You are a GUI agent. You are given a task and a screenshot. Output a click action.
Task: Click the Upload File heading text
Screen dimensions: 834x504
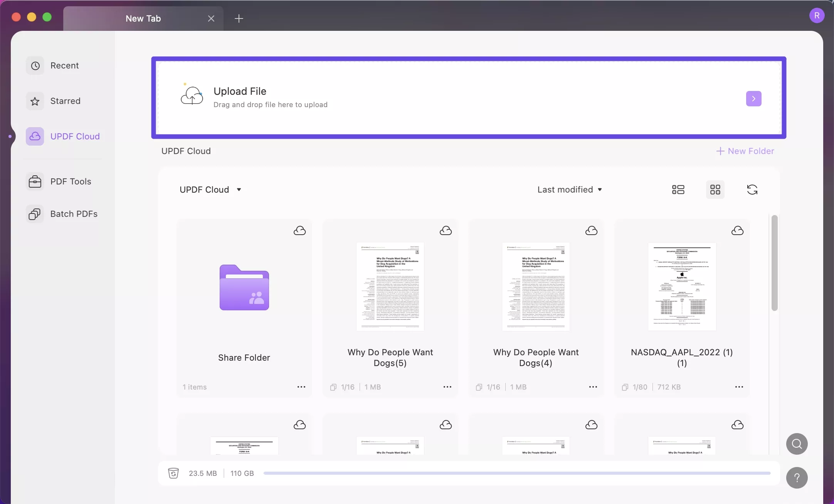240,91
